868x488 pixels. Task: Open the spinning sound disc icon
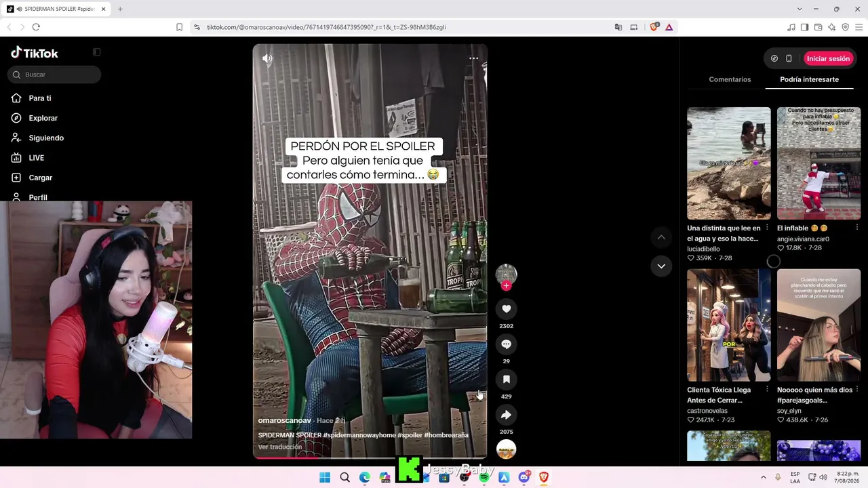click(506, 449)
